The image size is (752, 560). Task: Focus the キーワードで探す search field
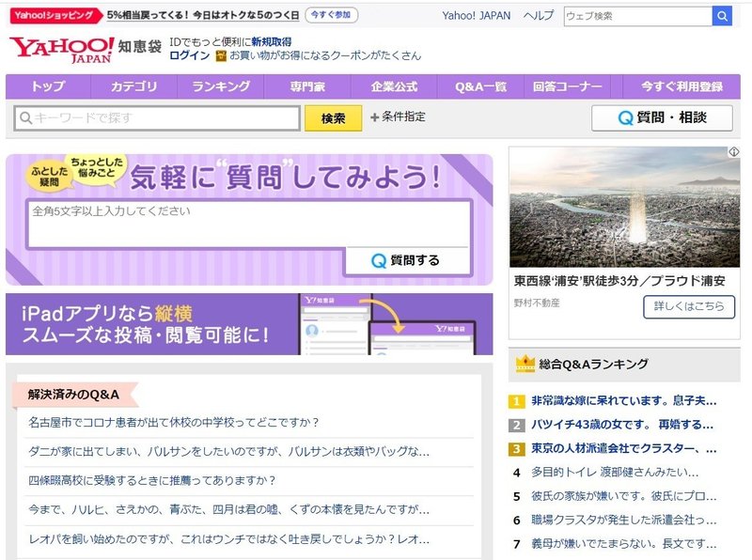pyautogui.click(x=157, y=118)
